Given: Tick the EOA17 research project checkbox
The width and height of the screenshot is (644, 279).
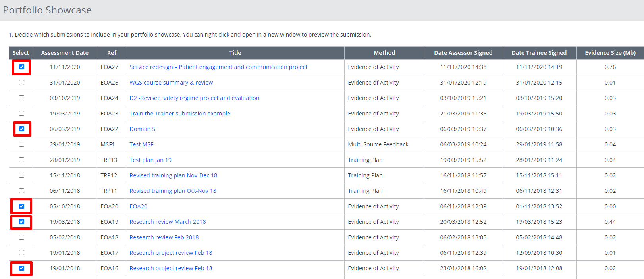Looking at the screenshot, I should tap(21, 252).
